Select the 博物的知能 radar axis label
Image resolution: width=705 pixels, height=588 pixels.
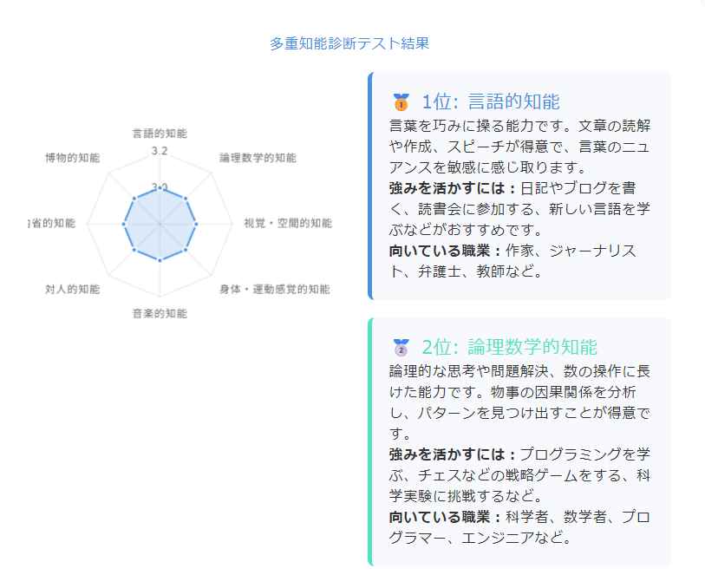(72, 158)
